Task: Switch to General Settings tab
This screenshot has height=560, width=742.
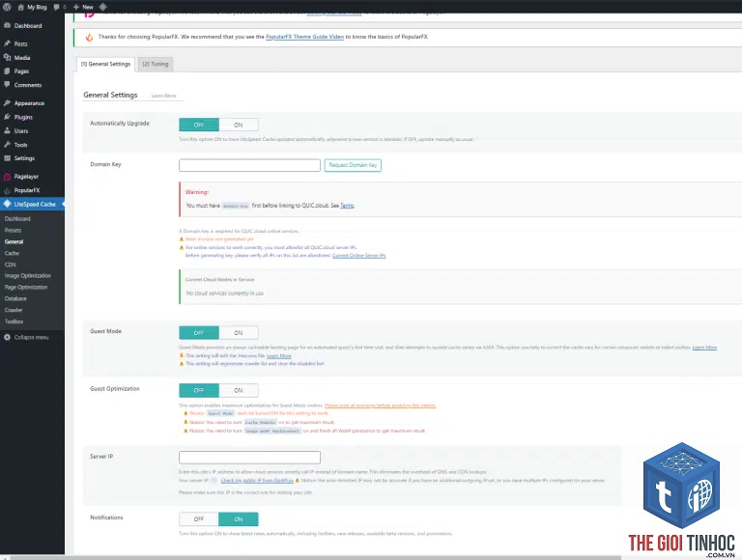Action: (105, 64)
